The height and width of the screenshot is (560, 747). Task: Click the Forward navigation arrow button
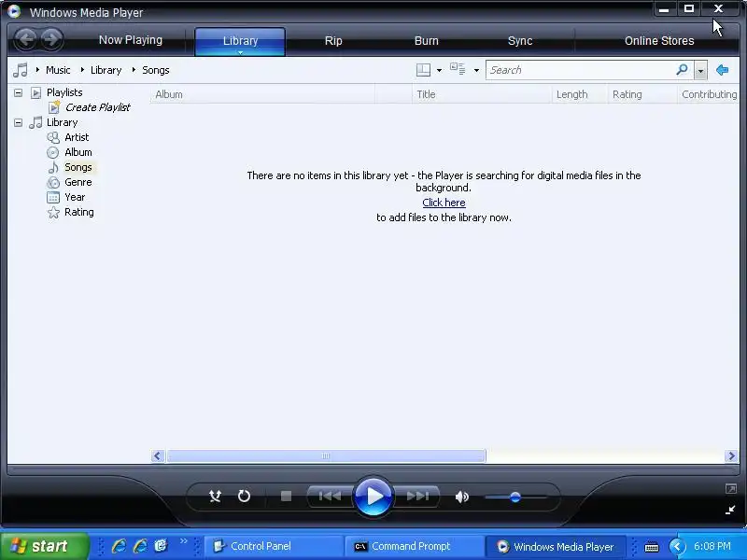tap(51, 39)
